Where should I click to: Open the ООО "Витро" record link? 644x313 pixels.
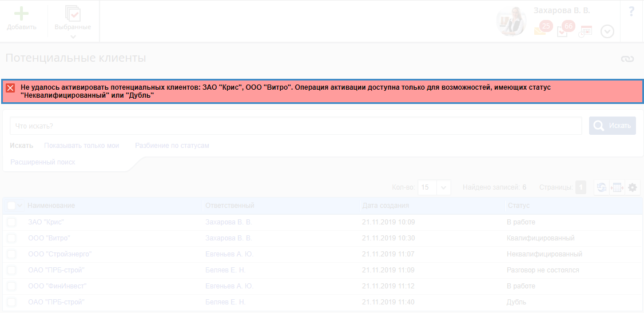(x=49, y=238)
